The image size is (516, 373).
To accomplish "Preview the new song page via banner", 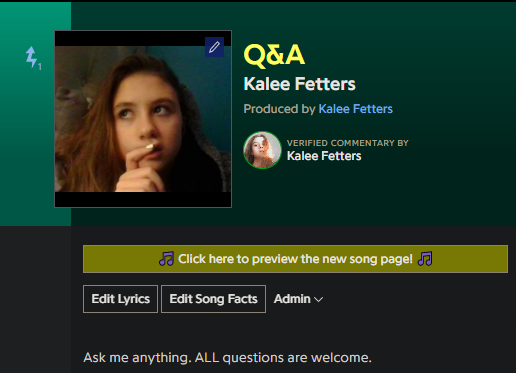I will click(295, 259).
